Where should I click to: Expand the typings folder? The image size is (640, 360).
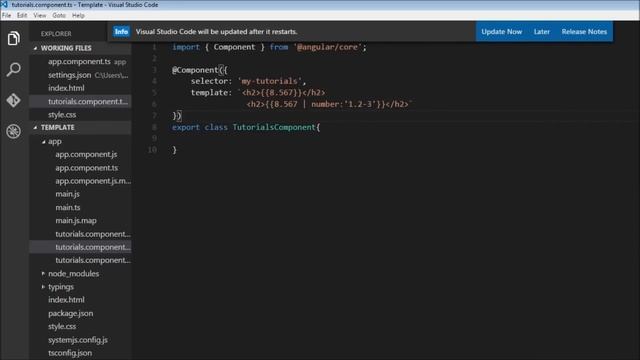[43, 287]
